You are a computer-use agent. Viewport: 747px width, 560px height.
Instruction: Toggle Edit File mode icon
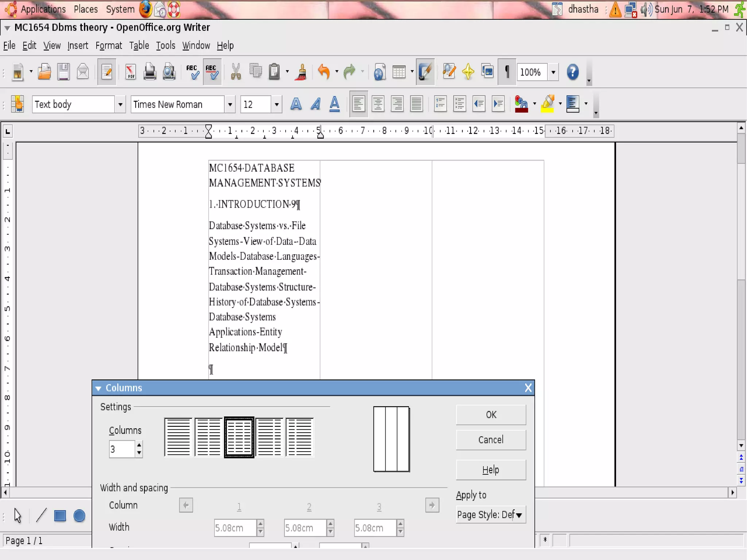pyautogui.click(x=107, y=72)
